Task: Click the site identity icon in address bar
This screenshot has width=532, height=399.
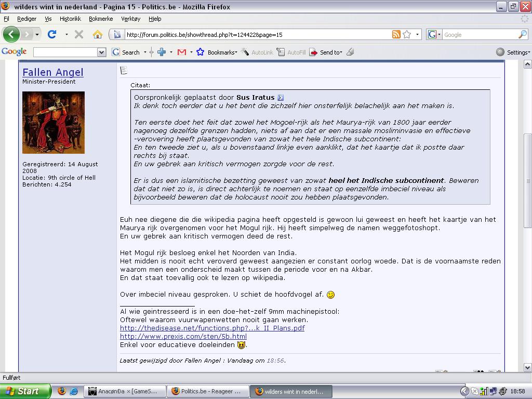Action: [x=117, y=34]
